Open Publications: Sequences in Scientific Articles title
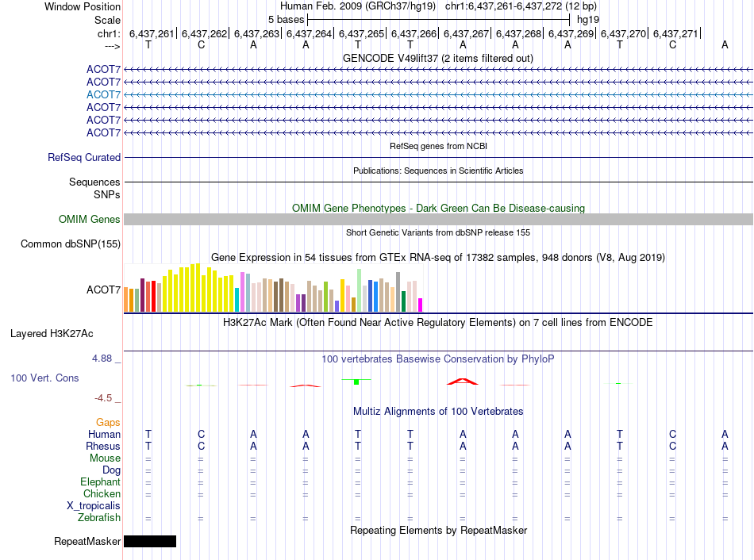Image resolution: width=754 pixels, height=560 pixels. [x=438, y=171]
